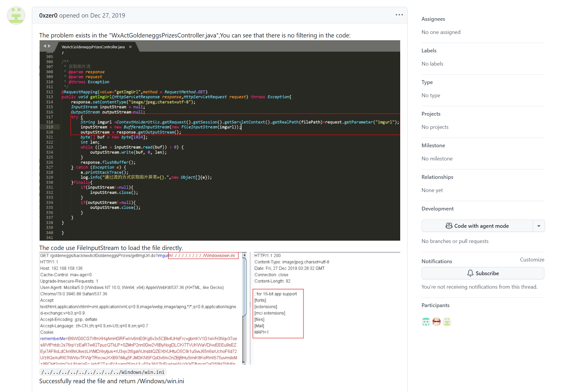Click the Relationships sidebar heading
The height and width of the screenshot is (392, 588).
(437, 177)
